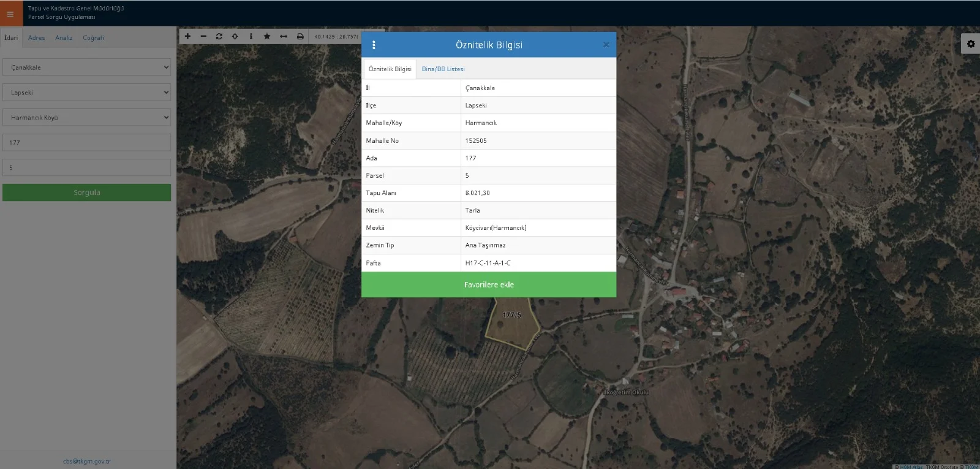Click the green Sorgula button
The height and width of the screenshot is (469, 980).
[86, 193]
